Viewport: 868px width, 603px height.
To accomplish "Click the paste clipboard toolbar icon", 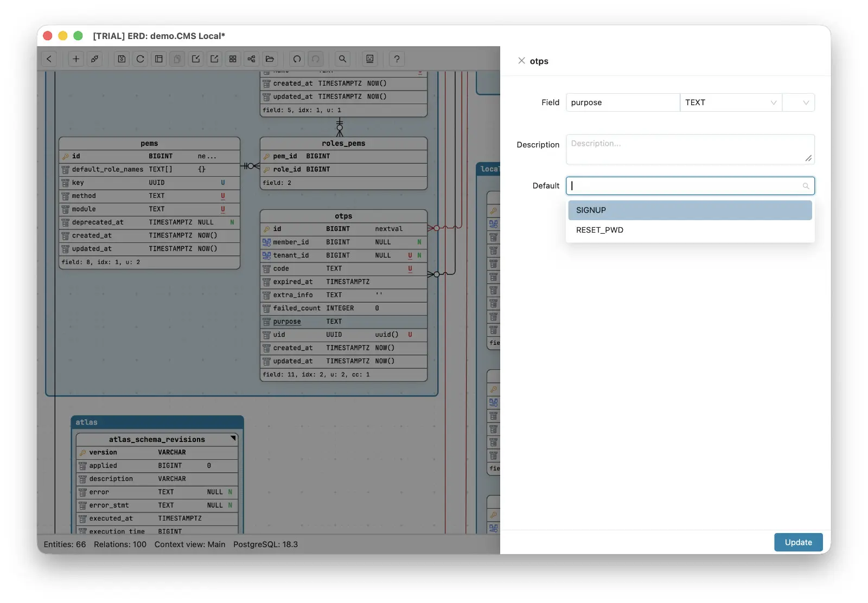I will click(x=177, y=59).
